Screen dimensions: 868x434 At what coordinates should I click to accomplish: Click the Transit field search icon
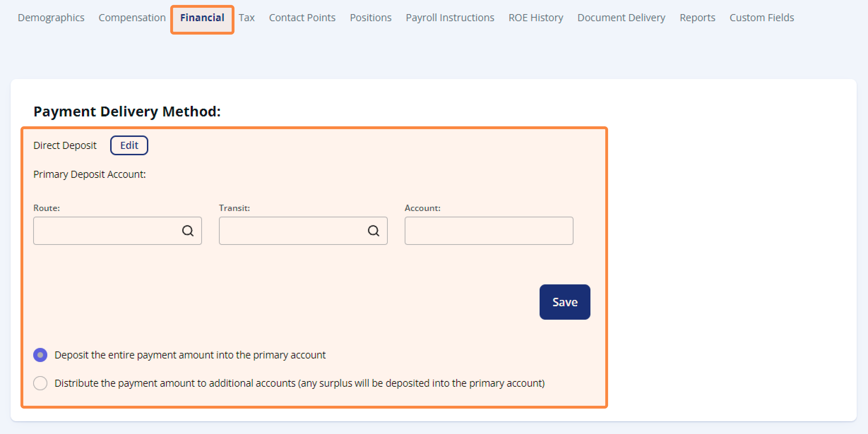tap(373, 231)
